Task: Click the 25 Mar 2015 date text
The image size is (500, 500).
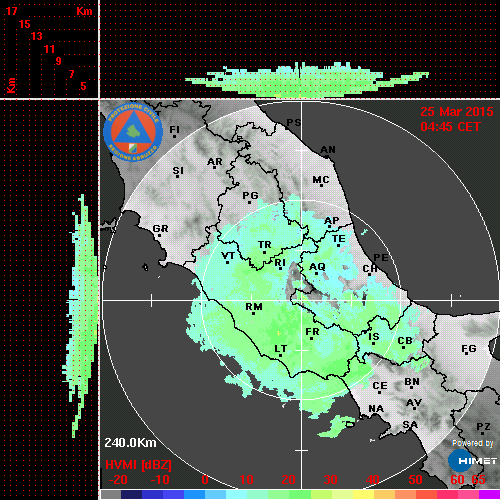Action: pyautogui.click(x=457, y=112)
